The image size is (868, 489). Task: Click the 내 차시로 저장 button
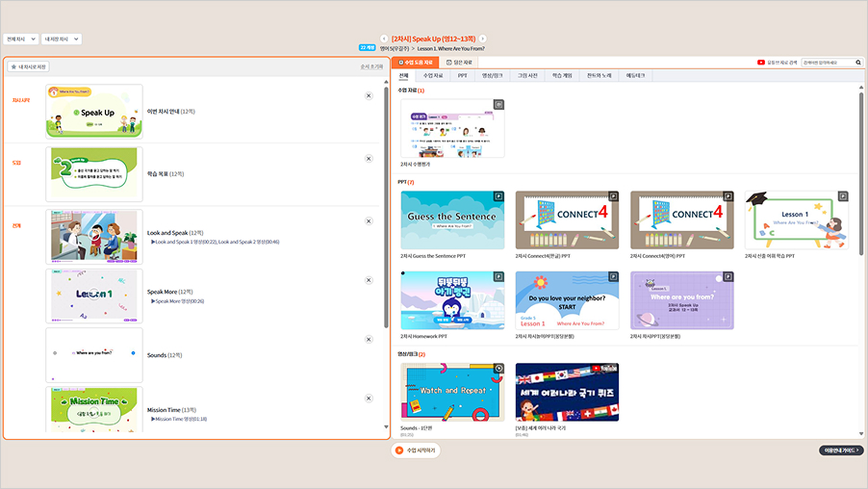(29, 67)
